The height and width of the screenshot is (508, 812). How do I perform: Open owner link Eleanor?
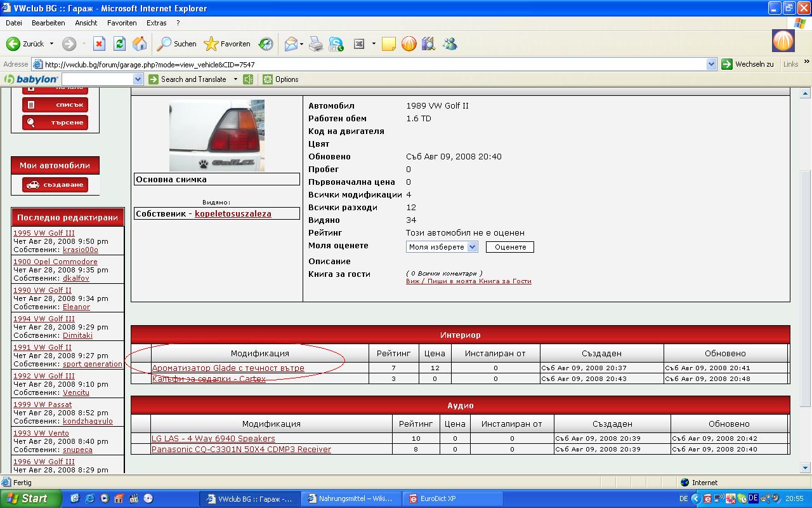76,307
